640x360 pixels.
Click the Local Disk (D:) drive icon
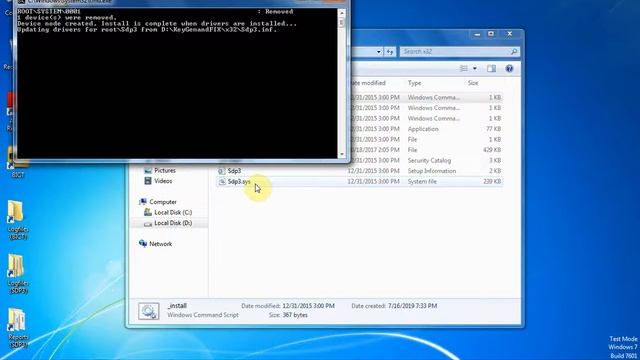(148, 223)
